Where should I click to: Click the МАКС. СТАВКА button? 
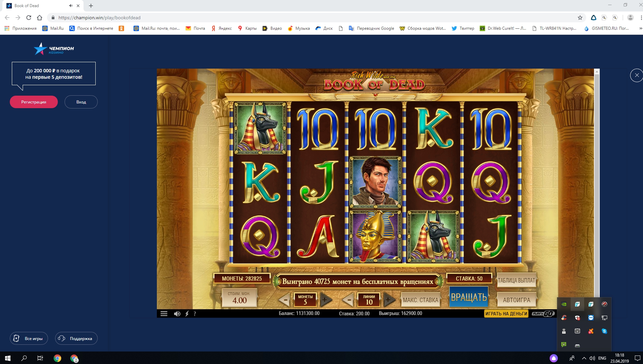(x=421, y=300)
